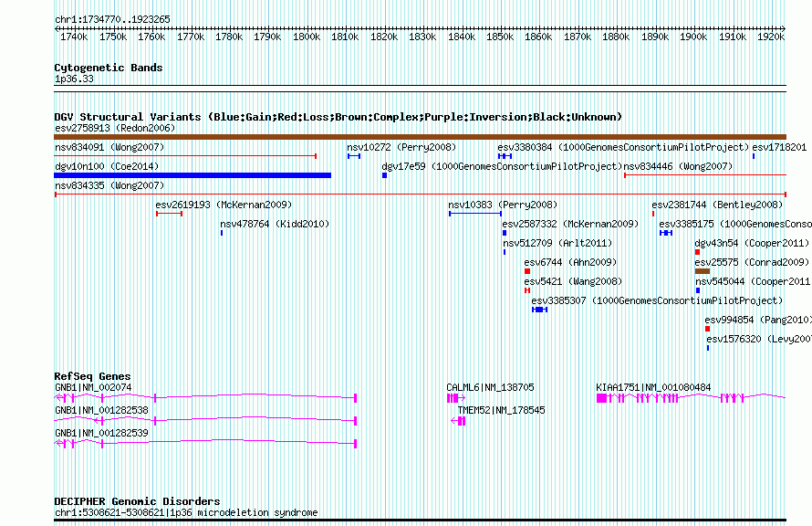Click the nsv512709 Arlt2011 label

(557, 243)
